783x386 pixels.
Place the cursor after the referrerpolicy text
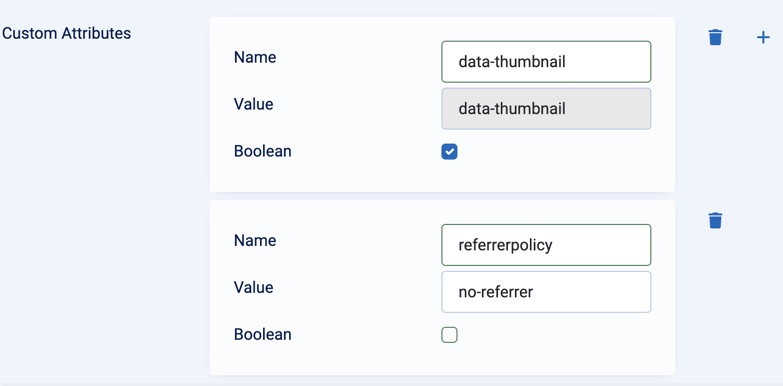[x=554, y=245]
